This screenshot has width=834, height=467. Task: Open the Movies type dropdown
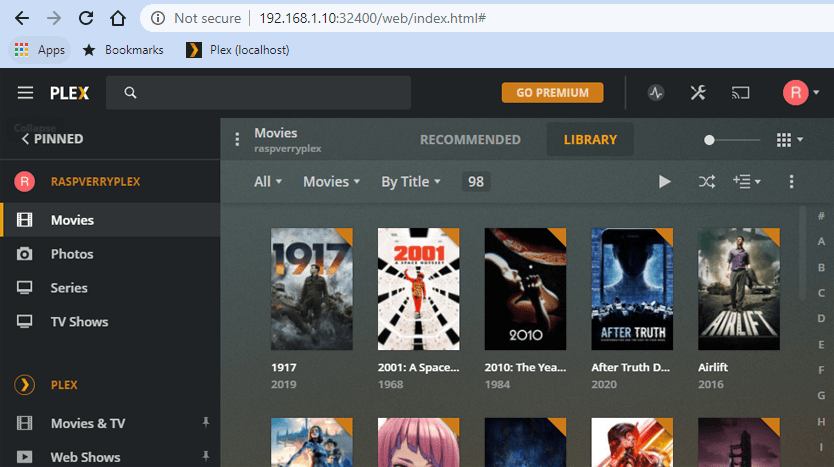click(x=331, y=182)
